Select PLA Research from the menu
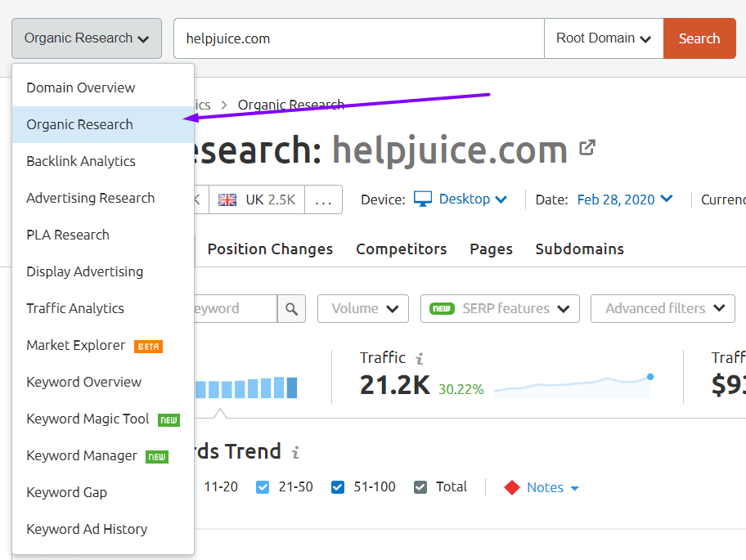This screenshot has width=746, height=560. pyautogui.click(x=103, y=235)
